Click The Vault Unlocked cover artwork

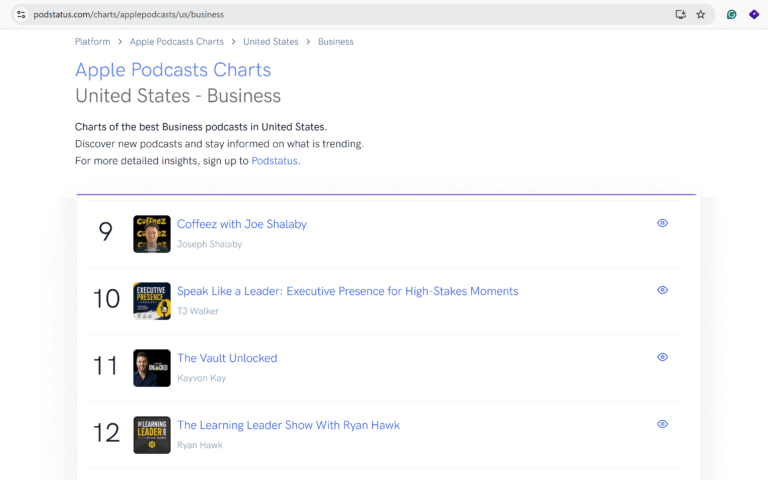click(x=152, y=368)
